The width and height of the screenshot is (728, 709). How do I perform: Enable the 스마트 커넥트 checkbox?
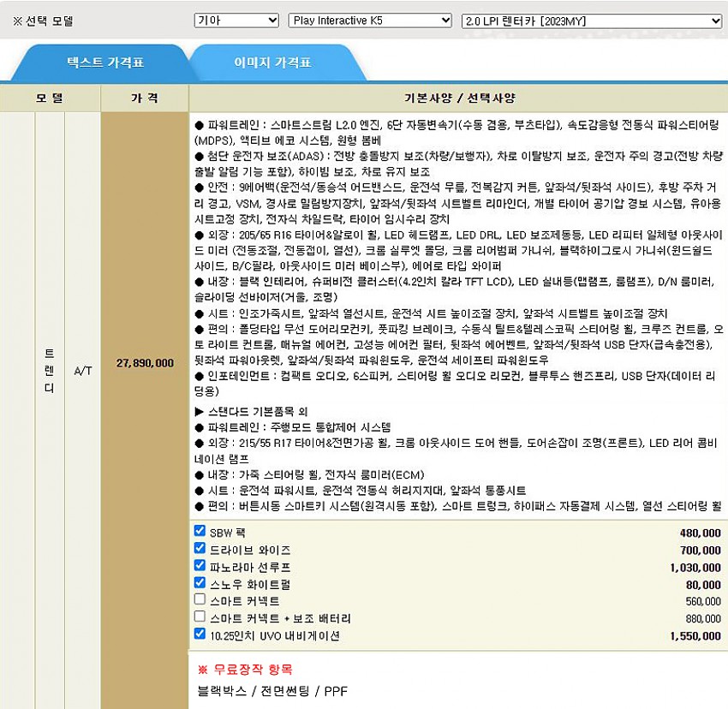tap(200, 600)
